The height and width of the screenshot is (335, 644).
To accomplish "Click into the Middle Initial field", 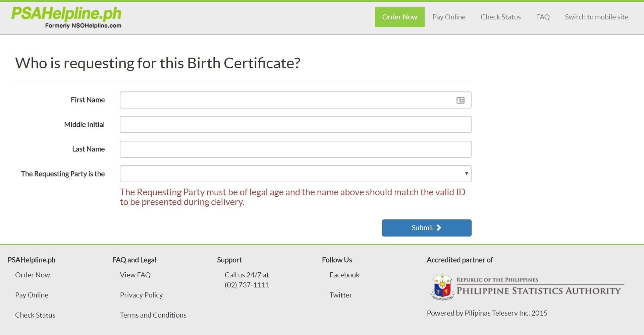I will click(x=296, y=124).
